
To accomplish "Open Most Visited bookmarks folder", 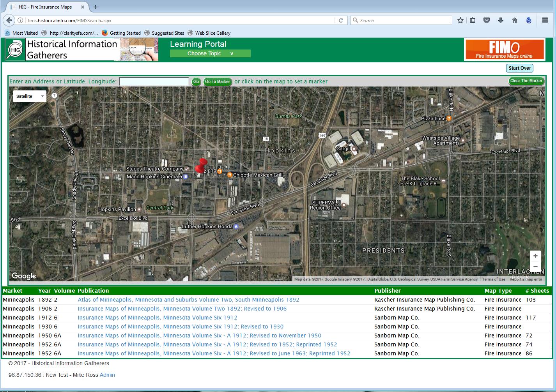I will (x=21, y=33).
